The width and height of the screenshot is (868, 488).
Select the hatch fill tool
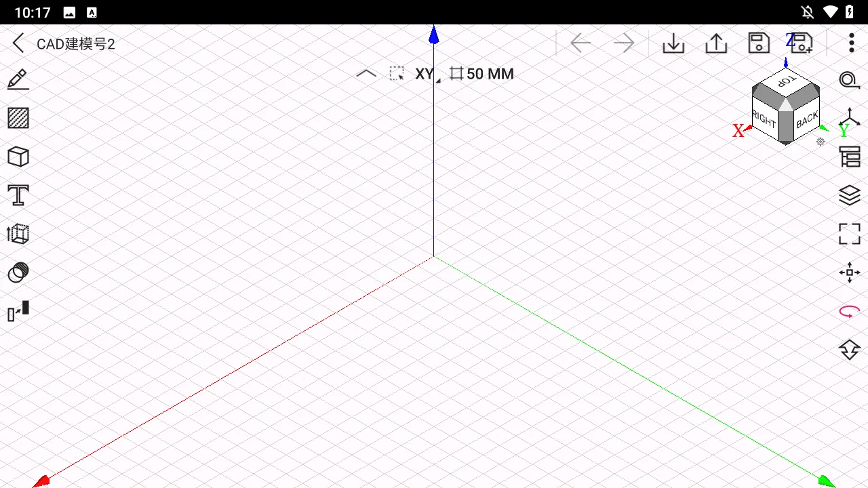[x=18, y=118]
